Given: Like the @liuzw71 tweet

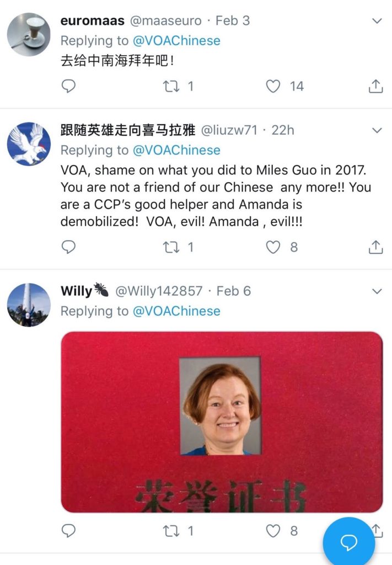Looking at the screenshot, I should tap(273, 247).
